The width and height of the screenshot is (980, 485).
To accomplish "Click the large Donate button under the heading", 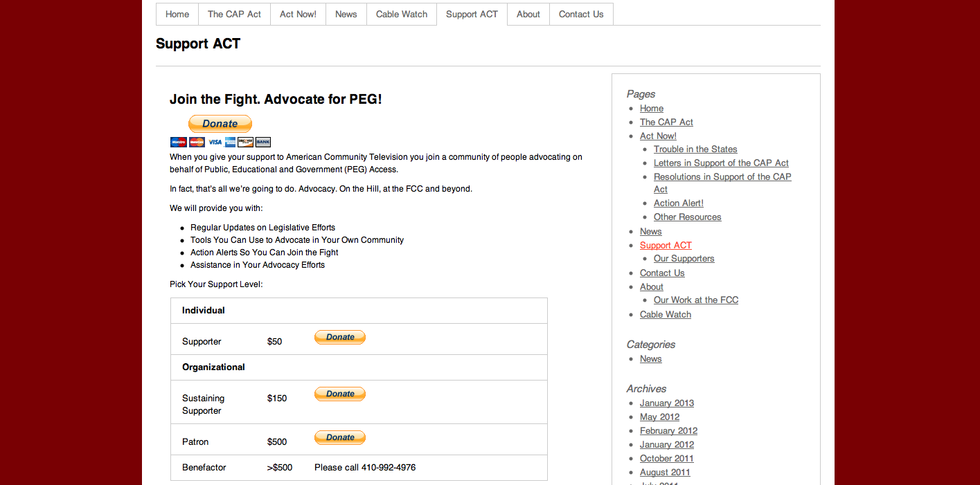I will coord(220,124).
